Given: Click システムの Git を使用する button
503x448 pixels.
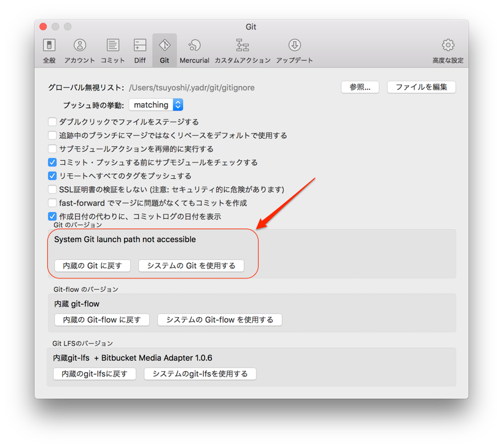Looking at the screenshot, I should point(191,265).
